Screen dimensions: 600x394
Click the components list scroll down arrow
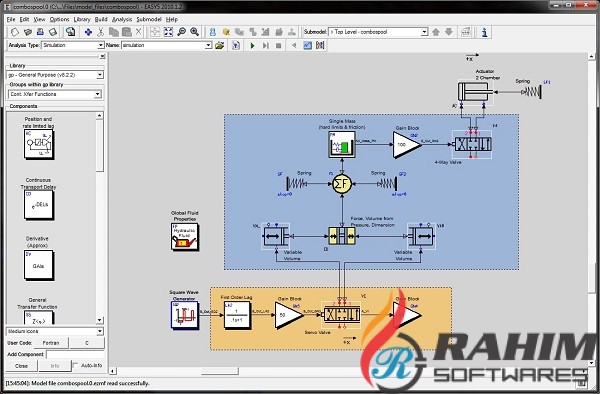click(x=99, y=320)
